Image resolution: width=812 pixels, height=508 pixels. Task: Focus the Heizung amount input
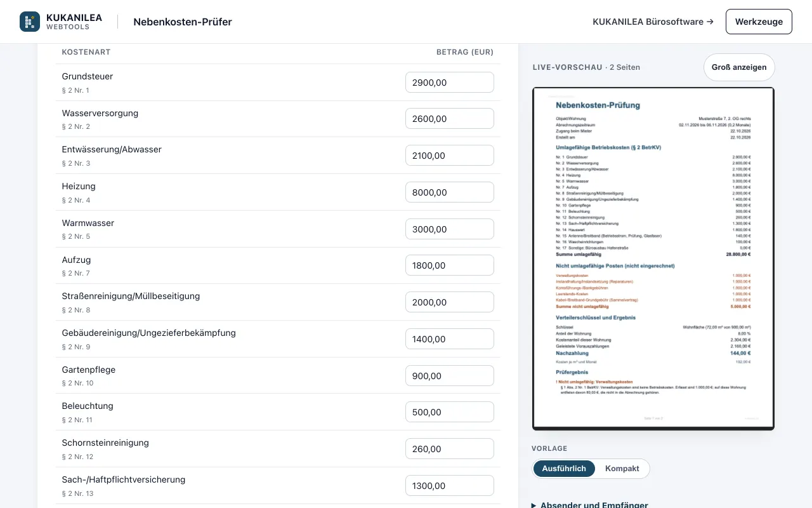coord(450,192)
